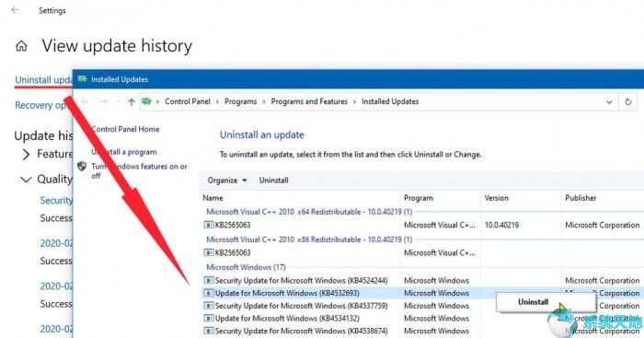The image size is (644, 338).
Task: Click version value 10.0.40219
Action: click(x=501, y=226)
